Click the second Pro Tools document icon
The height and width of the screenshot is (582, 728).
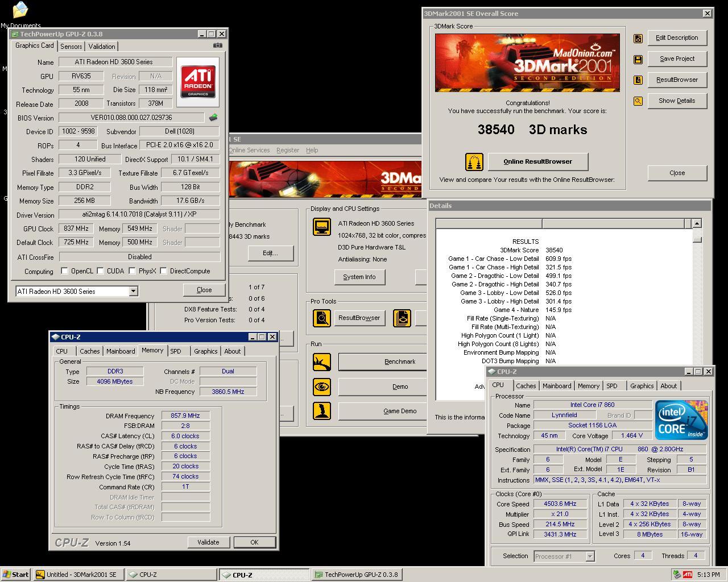pos(402,318)
